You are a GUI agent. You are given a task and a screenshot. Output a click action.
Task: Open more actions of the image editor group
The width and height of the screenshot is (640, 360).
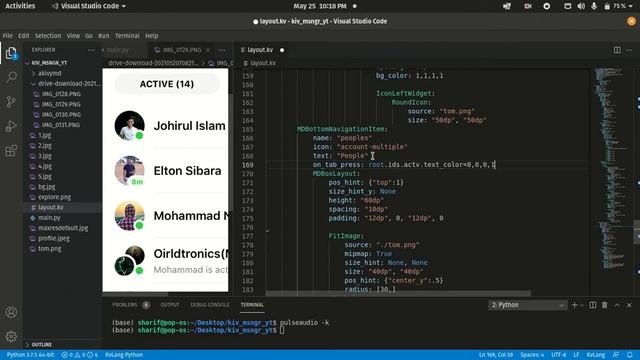222,50
